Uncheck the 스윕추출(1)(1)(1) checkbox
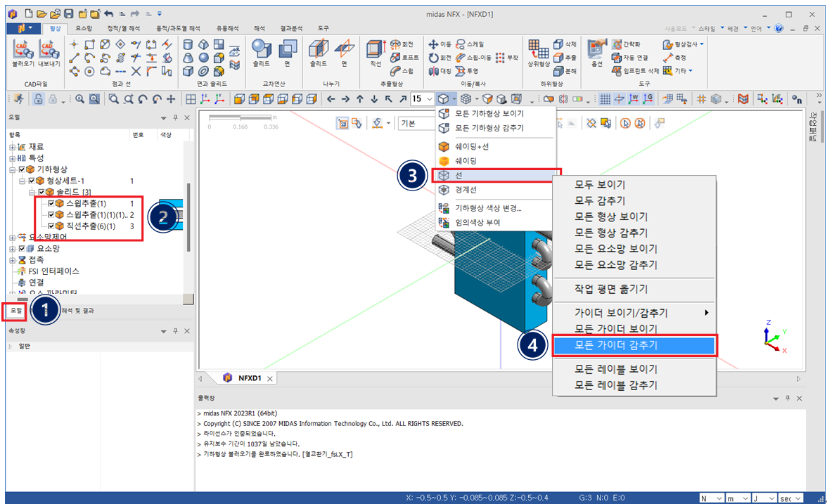This screenshot has height=504, width=827. (51, 214)
